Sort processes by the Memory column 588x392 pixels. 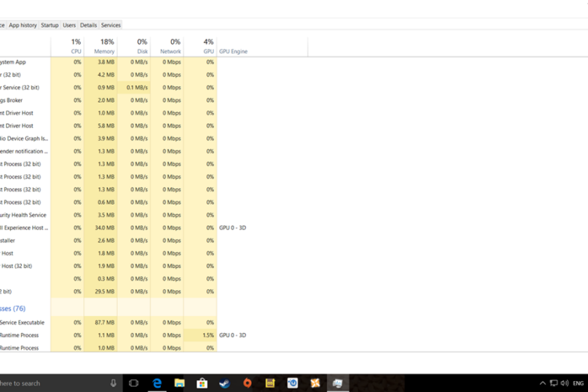pyautogui.click(x=104, y=47)
